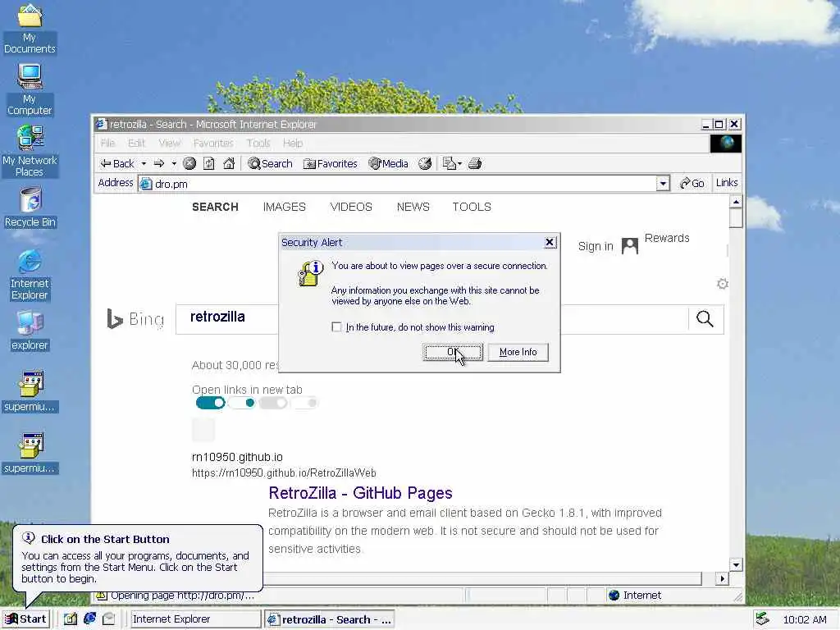Select the SEARCH tab on Bing

[216, 207]
